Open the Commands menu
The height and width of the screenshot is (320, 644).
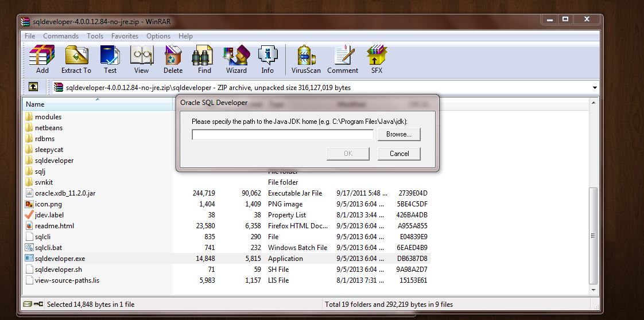(x=61, y=36)
